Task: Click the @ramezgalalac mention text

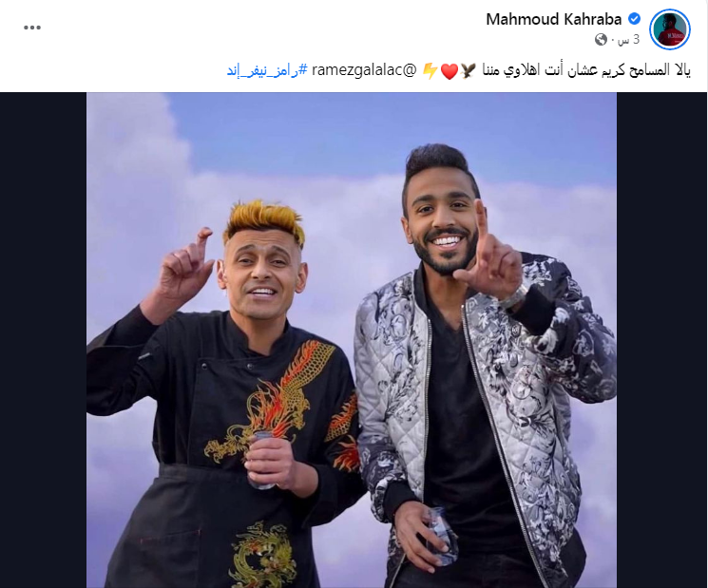Action: click(x=364, y=70)
